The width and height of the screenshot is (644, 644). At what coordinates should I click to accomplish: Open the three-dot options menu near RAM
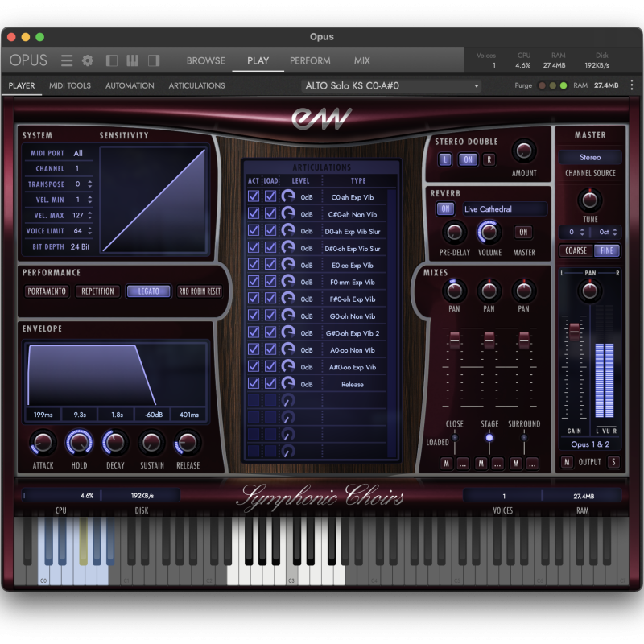coord(632,85)
